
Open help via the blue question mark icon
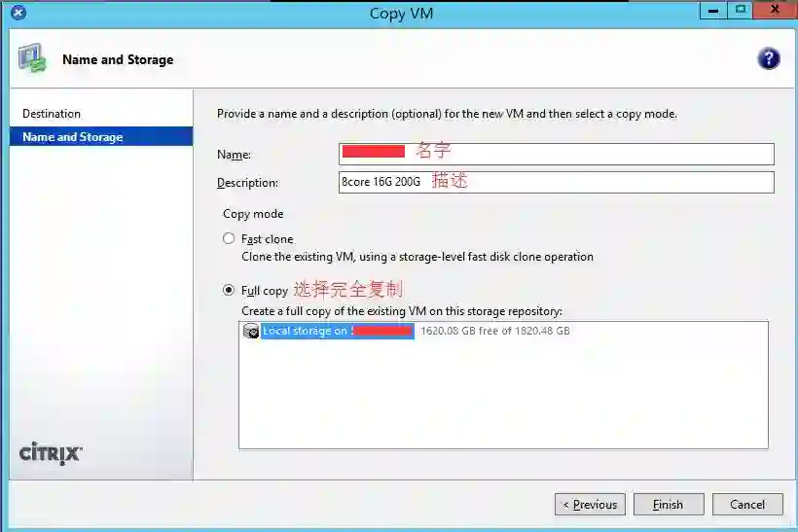(x=768, y=58)
